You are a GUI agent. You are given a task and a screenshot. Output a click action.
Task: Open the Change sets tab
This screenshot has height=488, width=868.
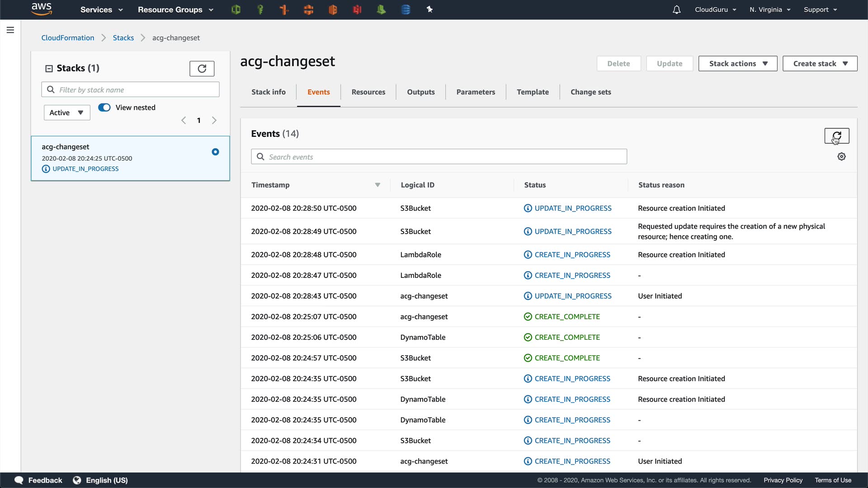(x=590, y=92)
